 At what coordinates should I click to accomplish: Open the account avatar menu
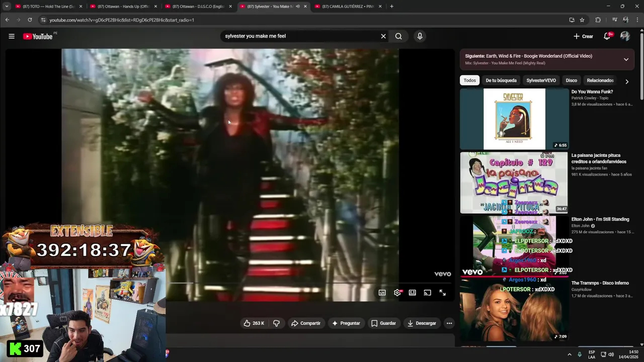pos(625,36)
